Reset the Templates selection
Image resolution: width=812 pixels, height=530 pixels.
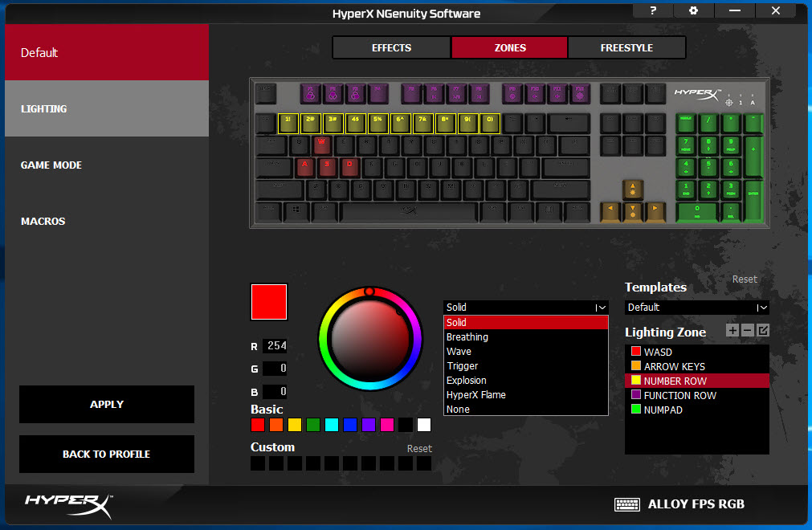745,279
